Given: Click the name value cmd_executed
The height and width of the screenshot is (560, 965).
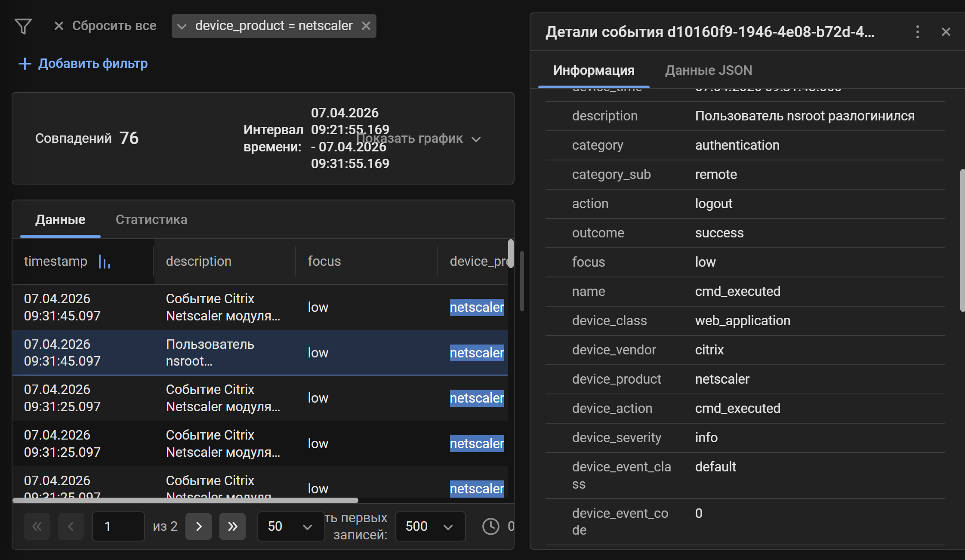Looking at the screenshot, I should tap(737, 292).
